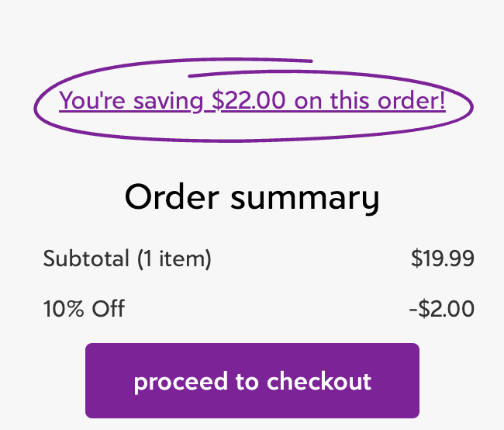Screen dimensions: 504x430
Task: Open the "You're saving $22.00" link
Action: point(252,101)
